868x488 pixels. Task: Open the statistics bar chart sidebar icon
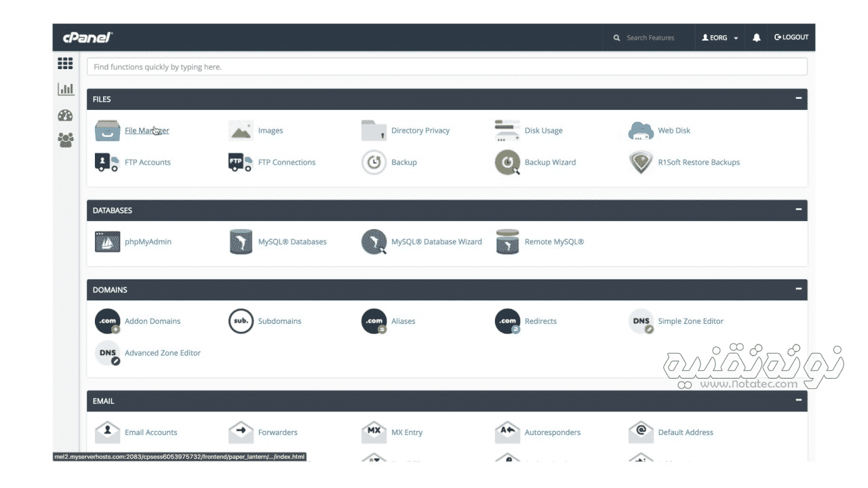[x=66, y=89]
